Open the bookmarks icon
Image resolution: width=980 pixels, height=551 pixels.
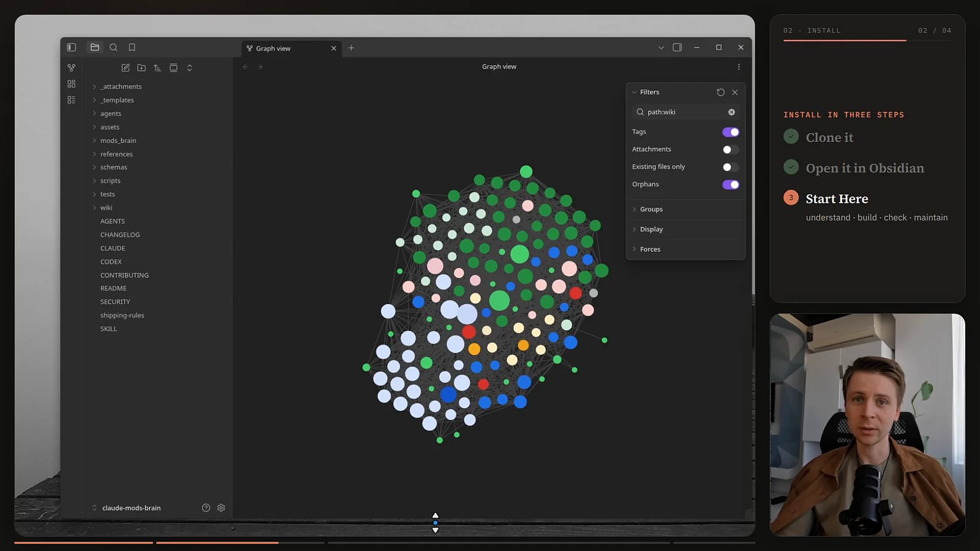tap(132, 47)
